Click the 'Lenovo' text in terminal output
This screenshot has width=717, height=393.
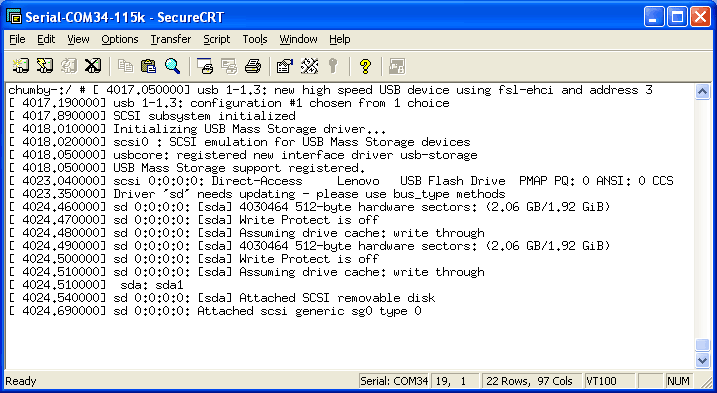[x=358, y=181]
